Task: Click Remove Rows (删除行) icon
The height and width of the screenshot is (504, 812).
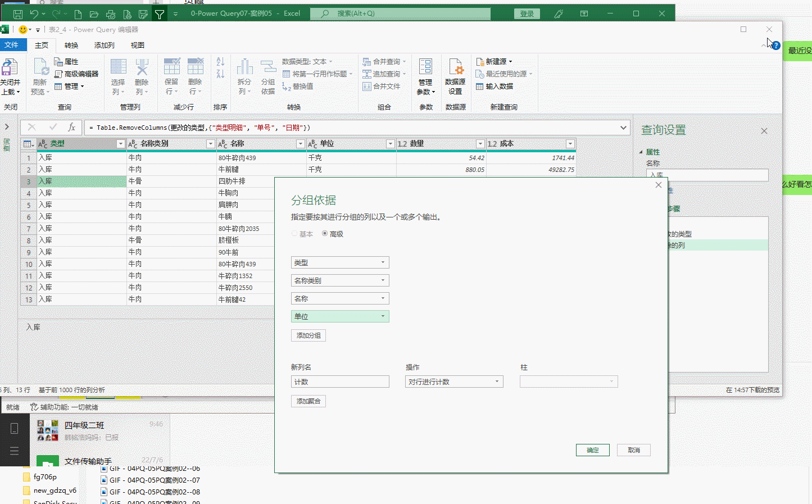Action: (195, 67)
